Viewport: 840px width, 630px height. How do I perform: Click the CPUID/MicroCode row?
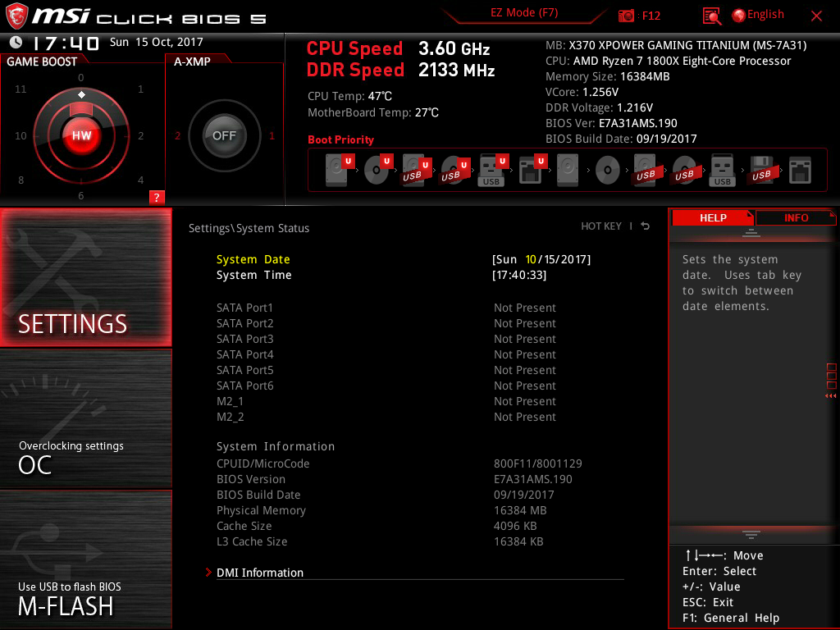coord(399,463)
